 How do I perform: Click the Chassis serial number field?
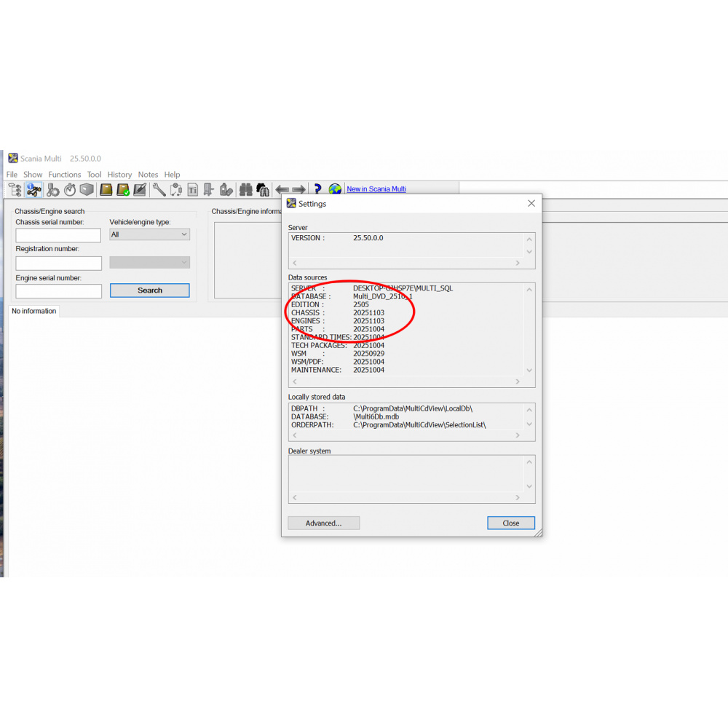[58, 235]
